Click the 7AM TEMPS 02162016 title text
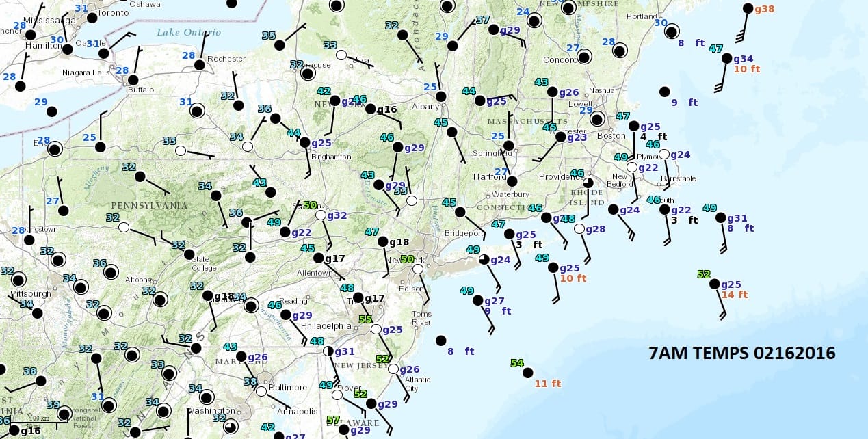The width and height of the screenshot is (868, 439). click(x=741, y=353)
